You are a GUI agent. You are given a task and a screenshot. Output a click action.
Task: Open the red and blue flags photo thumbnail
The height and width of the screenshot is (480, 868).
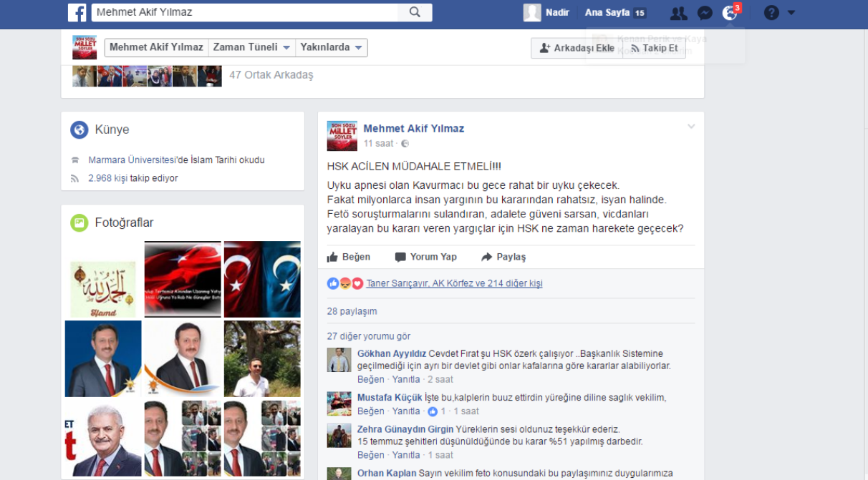point(262,279)
